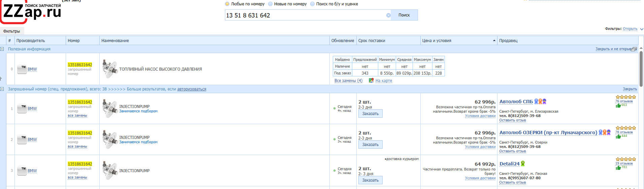Expand filters with the chevron beside Открыть

(x=642, y=29)
